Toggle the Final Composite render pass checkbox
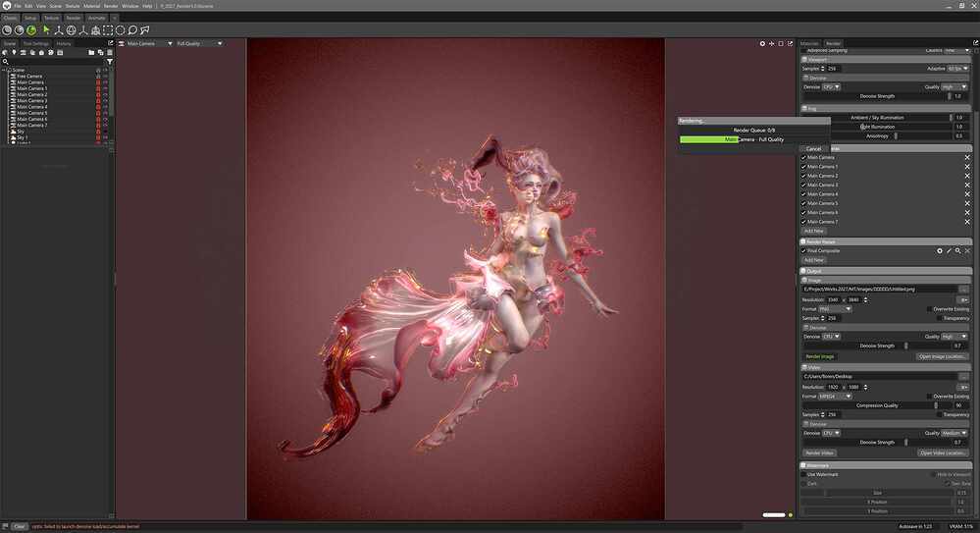 pyautogui.click(x=803, y=251)
